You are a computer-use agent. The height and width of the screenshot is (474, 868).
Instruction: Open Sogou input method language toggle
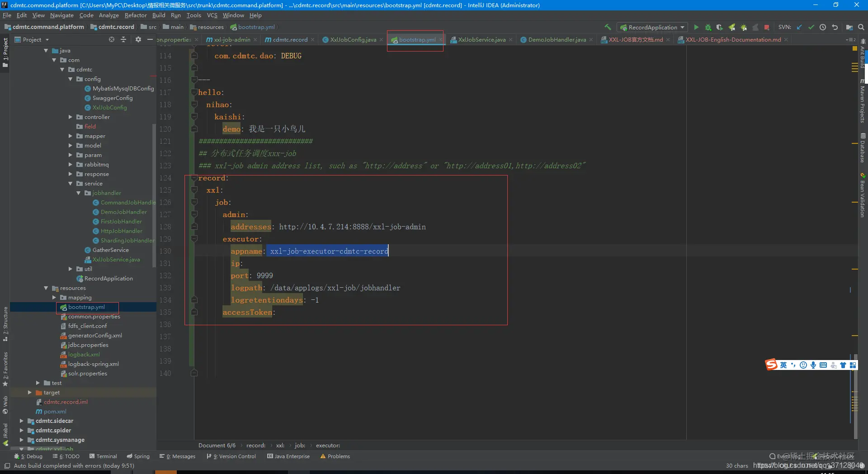click(x=783, y=365)
